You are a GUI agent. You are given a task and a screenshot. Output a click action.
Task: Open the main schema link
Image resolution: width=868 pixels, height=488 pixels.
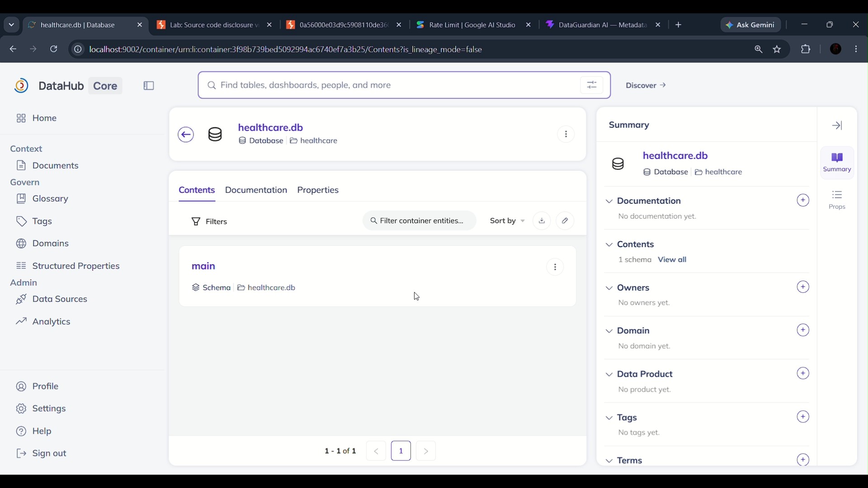[203, 266]
